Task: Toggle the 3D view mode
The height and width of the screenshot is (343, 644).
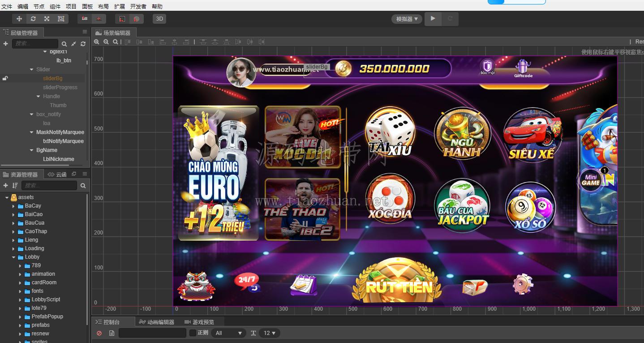Action: point(159,19)
